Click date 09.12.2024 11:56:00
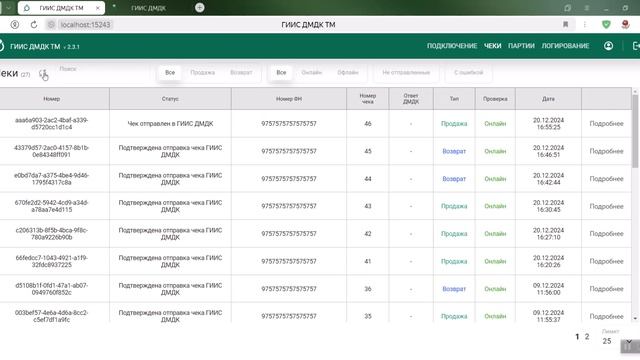The image size is (640, 360). tap(548, 289)
